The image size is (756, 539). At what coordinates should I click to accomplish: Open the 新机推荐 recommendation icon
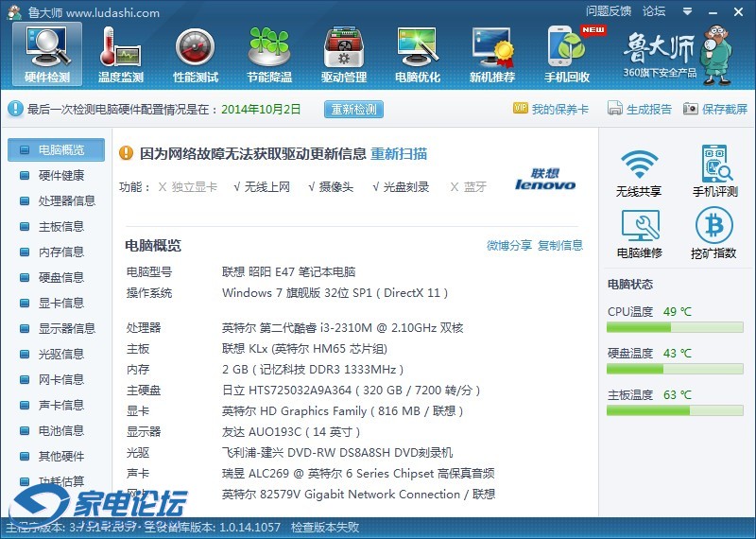[492, 54]
